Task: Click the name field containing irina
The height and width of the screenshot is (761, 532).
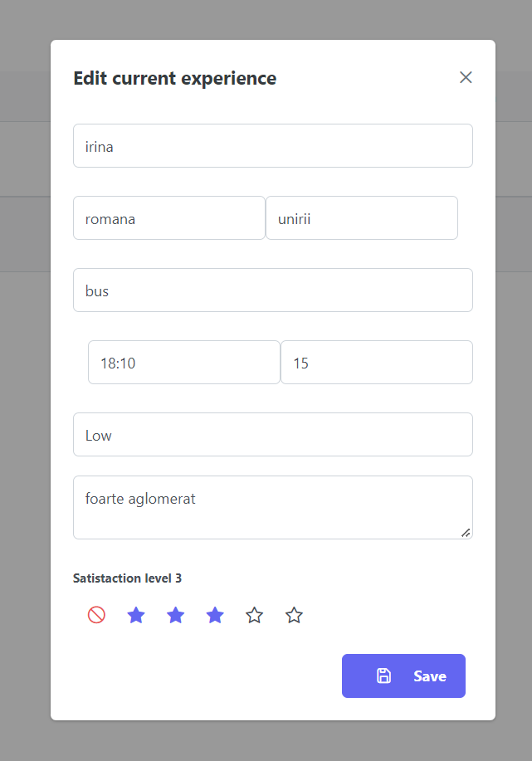Action: 272,145
